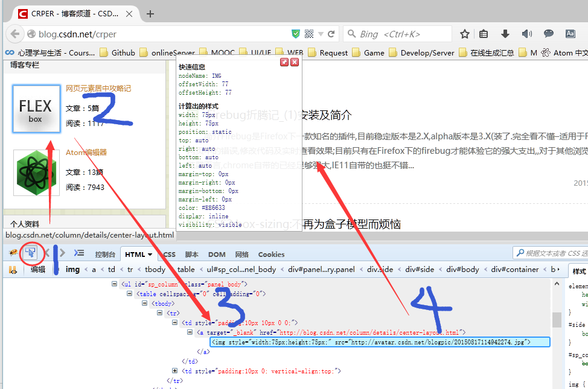Viewport: 588px width, 389px height.
Task: Click the Atom logo column thumbnail
Action: coord(36,172)
